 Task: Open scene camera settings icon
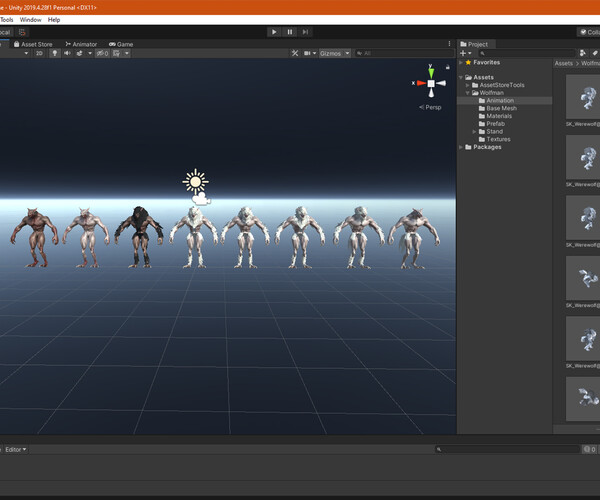pyautogui.click(x=307, y=53)
